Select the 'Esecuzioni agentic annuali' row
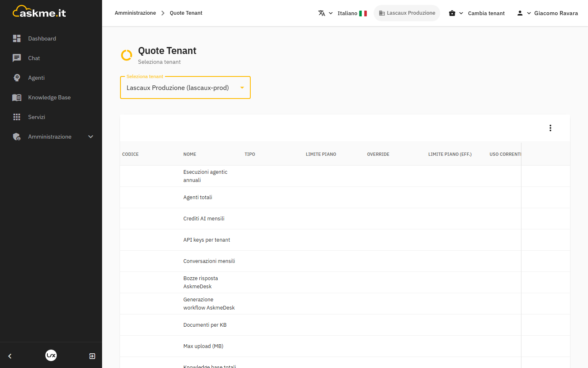 (x=345, y=176)
